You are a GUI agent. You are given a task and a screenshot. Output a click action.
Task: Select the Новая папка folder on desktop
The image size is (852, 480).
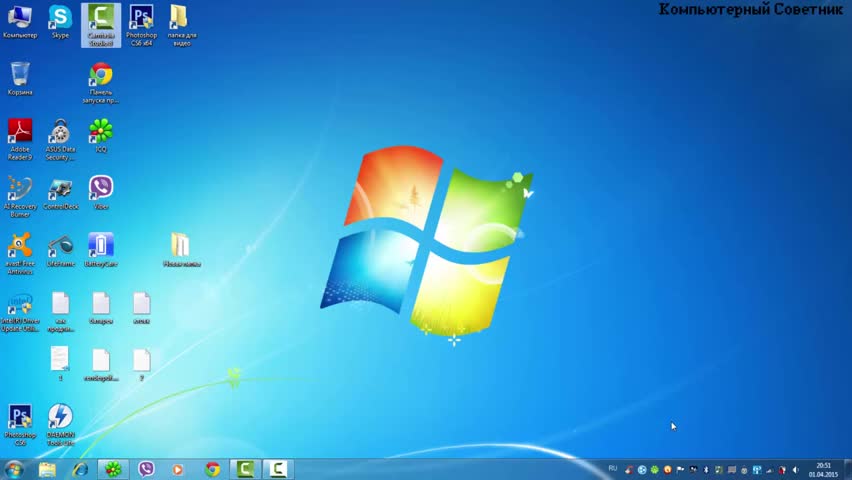pos(181,250)
